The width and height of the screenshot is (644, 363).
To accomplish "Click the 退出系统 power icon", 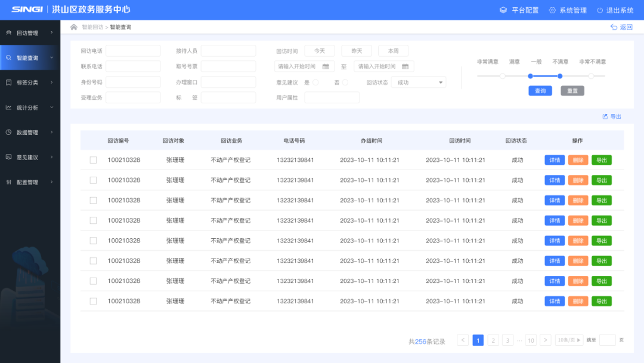I will coord(600,10).
